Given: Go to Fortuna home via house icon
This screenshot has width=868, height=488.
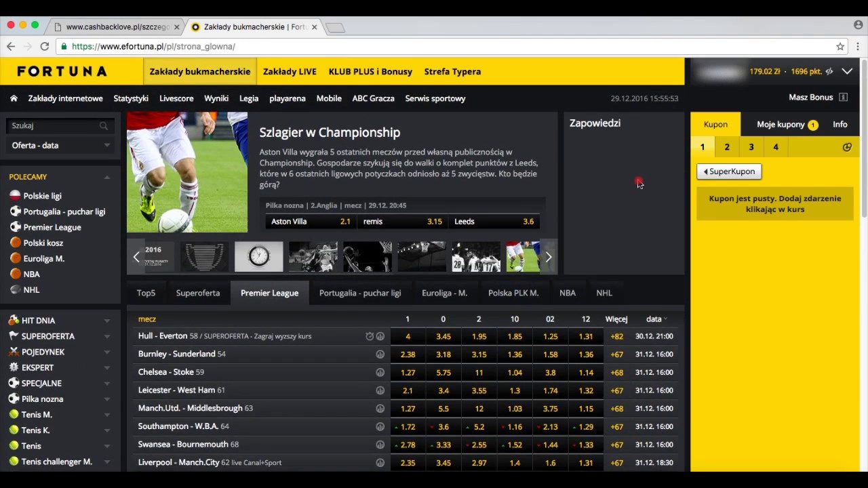Looking at the screenshot, I should click(x=14, y=98).
